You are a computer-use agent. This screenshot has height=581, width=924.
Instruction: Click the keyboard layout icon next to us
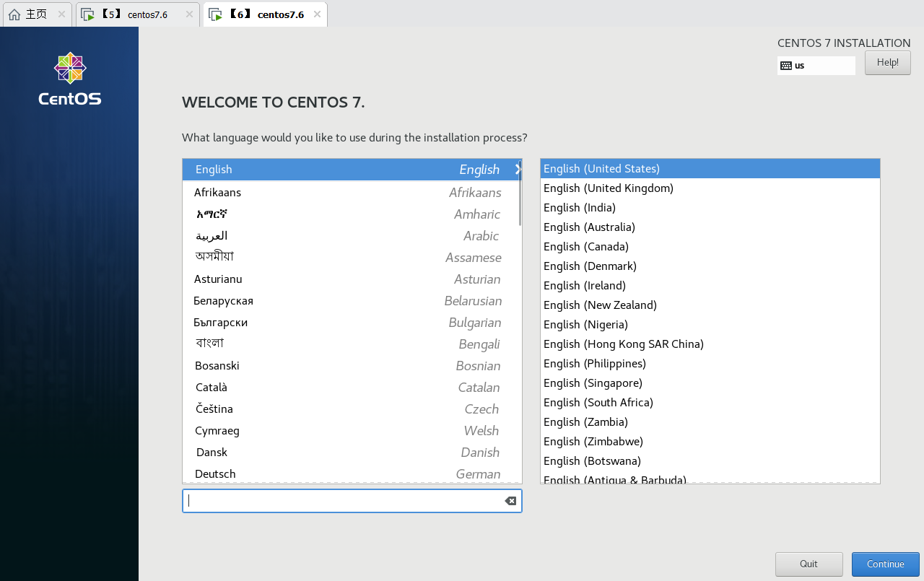pos(786,66)
